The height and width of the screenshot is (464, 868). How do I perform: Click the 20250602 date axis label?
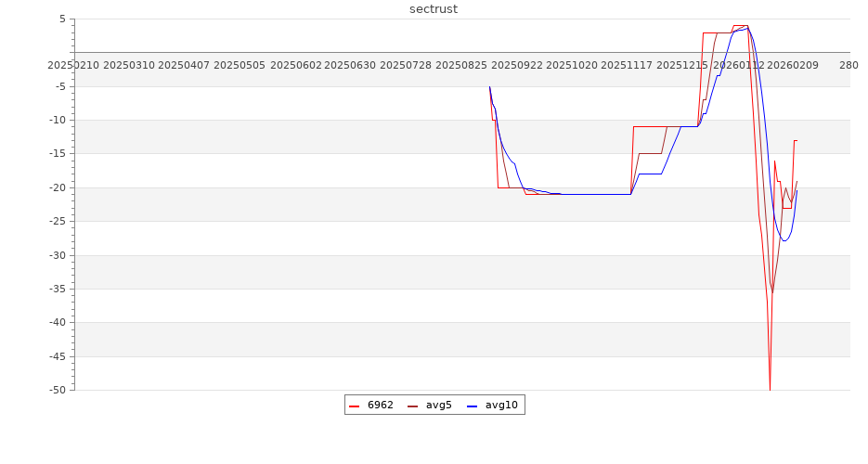[x=295, y=65]
